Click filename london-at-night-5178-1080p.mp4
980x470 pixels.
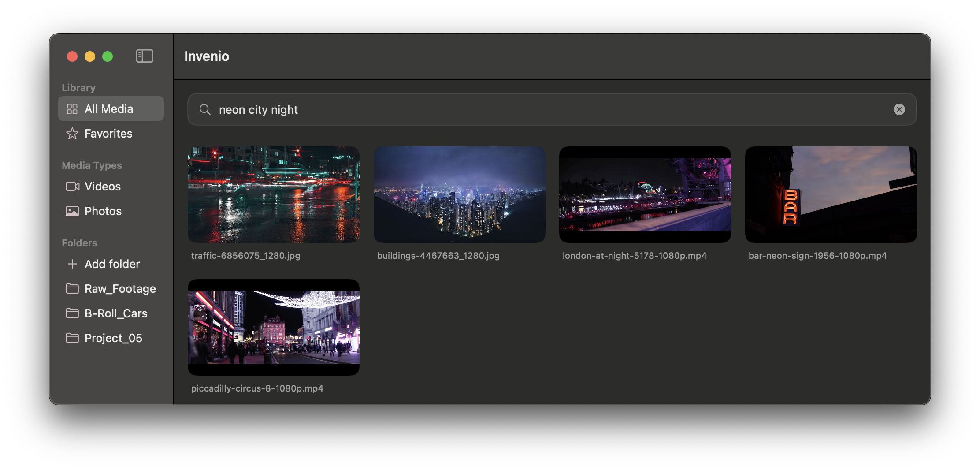635,256
